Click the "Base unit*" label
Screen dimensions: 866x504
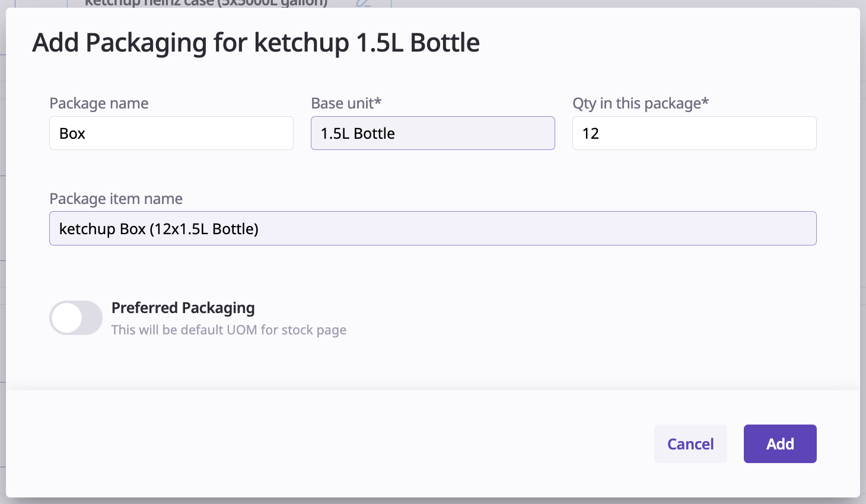tap(346, 104)
